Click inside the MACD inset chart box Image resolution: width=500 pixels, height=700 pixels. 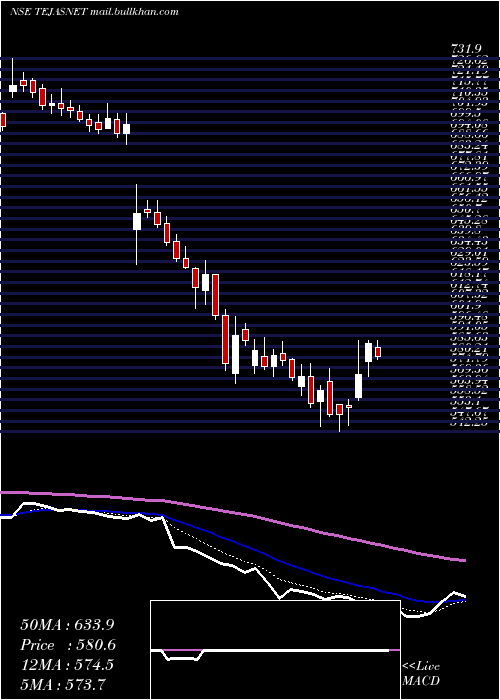click(275, 650)
